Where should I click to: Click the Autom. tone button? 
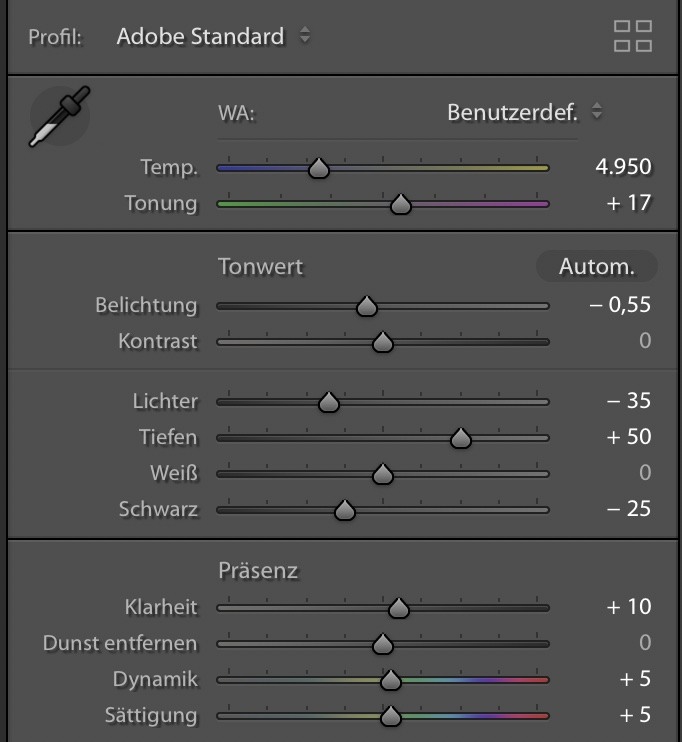596,266
